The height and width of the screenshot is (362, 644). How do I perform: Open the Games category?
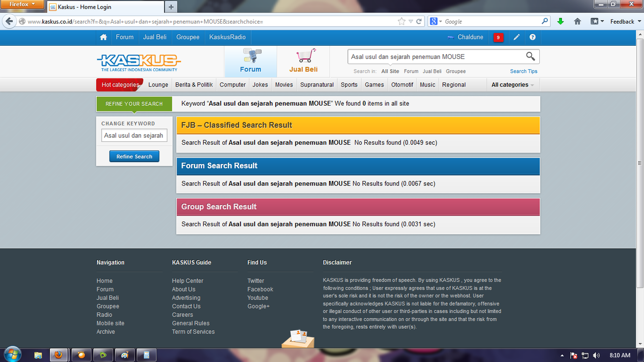tap(374, 85)
